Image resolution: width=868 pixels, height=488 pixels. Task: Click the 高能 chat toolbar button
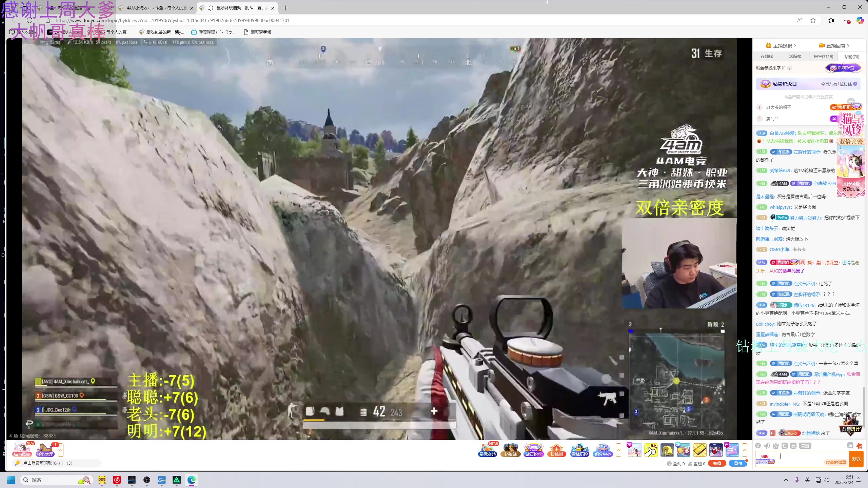pyautogui.click(x=805, y=446)
